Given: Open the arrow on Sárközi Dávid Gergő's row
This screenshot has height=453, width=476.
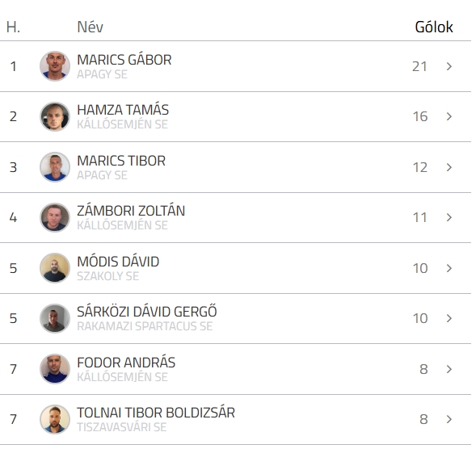Looking at the screenshot, I should point(449,318).
